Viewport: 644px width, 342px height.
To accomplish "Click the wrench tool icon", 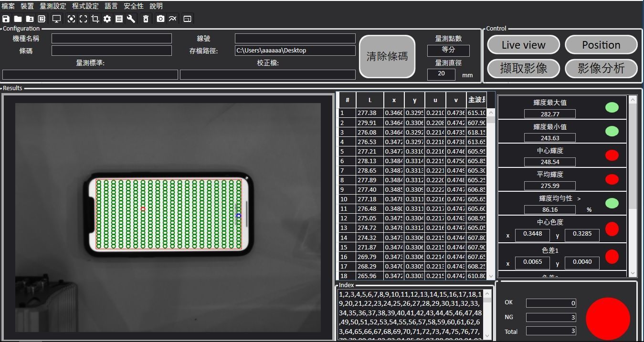I will [131, 19].
